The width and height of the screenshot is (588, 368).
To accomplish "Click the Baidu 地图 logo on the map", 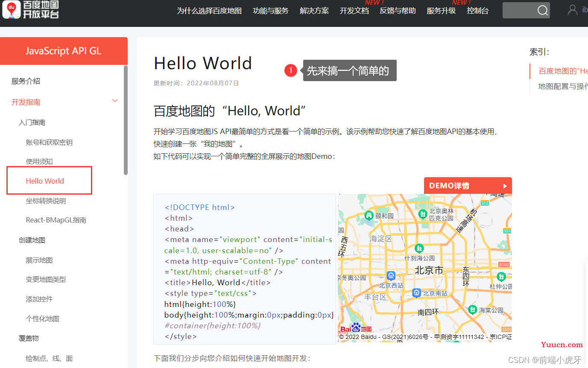I will pos(356,328).
